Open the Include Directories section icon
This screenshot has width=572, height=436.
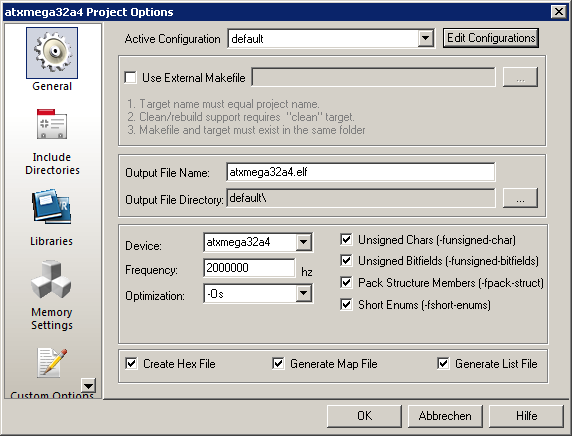pos(52,124)
